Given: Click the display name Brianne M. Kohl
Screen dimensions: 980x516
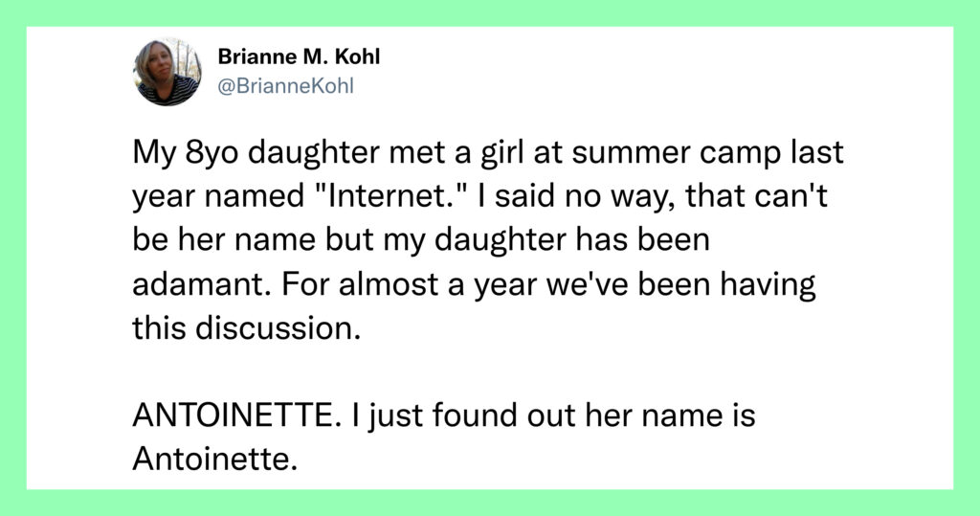Looking at the screenshot, I should point(299,56).
